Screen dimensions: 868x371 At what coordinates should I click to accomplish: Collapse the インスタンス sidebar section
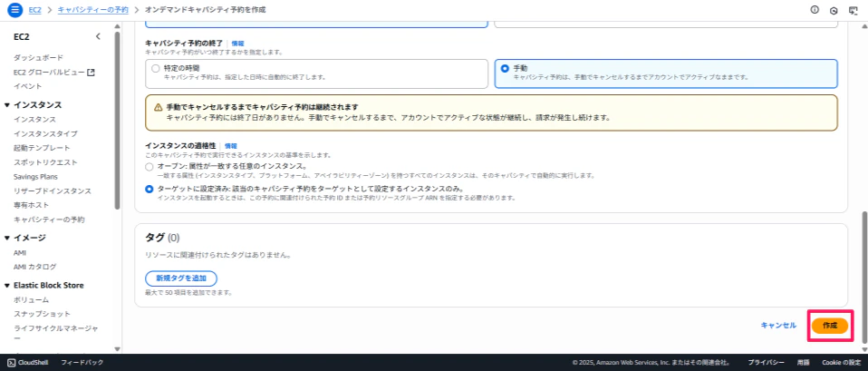(7, 105)
